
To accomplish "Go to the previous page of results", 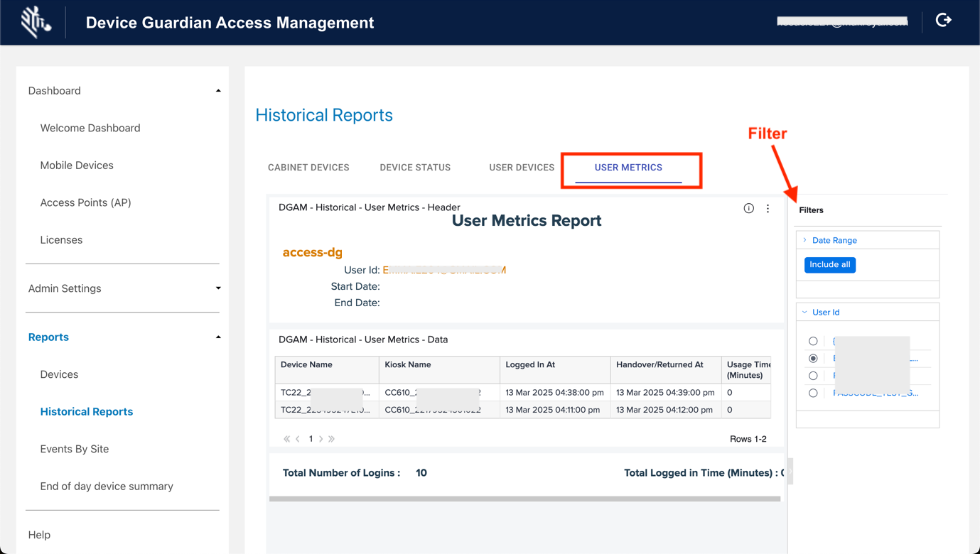I will point(298,439).
